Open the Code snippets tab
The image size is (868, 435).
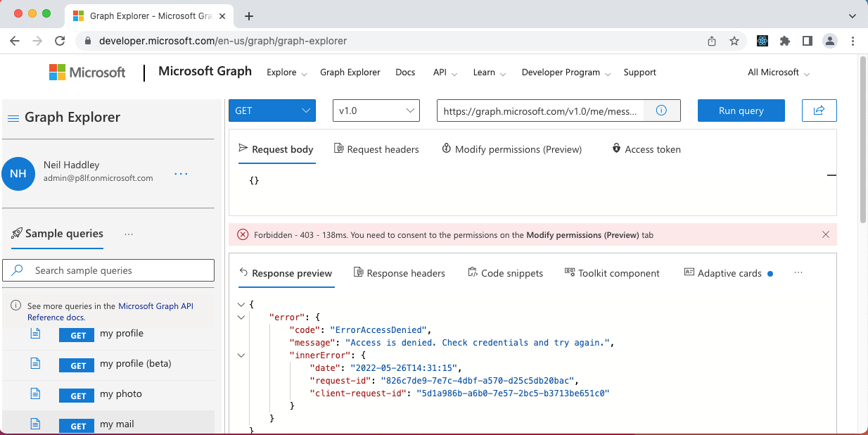505,273
